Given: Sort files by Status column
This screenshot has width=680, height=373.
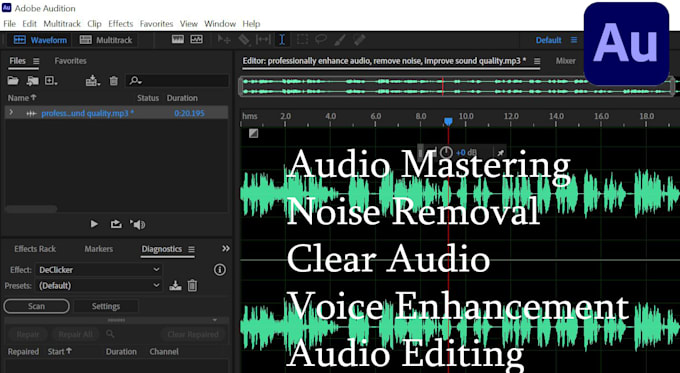Looking at the screenshot, I should (148, 98).
